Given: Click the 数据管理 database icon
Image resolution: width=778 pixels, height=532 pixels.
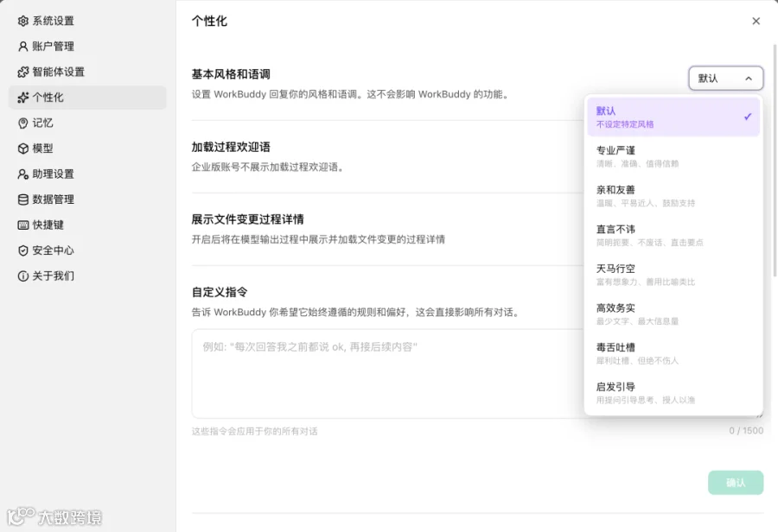Looking at the screenshot, I should coord(22,199).
